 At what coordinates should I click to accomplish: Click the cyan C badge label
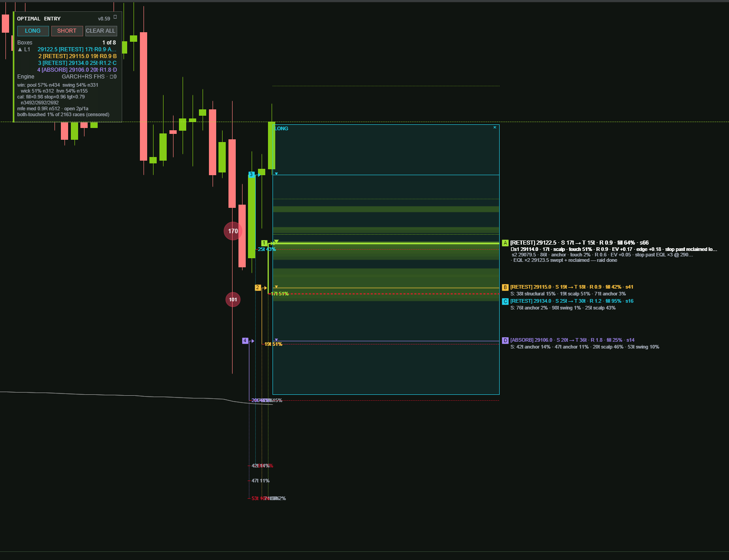pyautogui.click(x=505, y=301)
